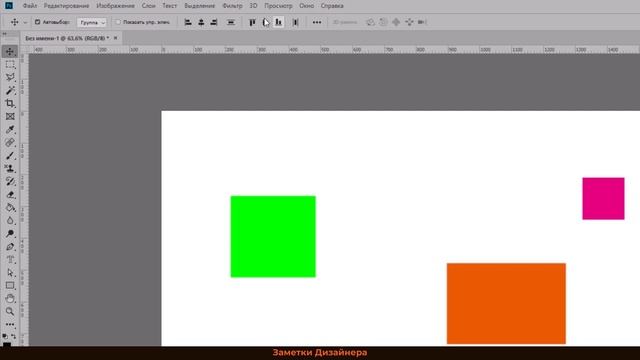Align vertical centers in options bar
Image resolution: width=640 pixels, height=360 pixels.
(x=265, y=22)
